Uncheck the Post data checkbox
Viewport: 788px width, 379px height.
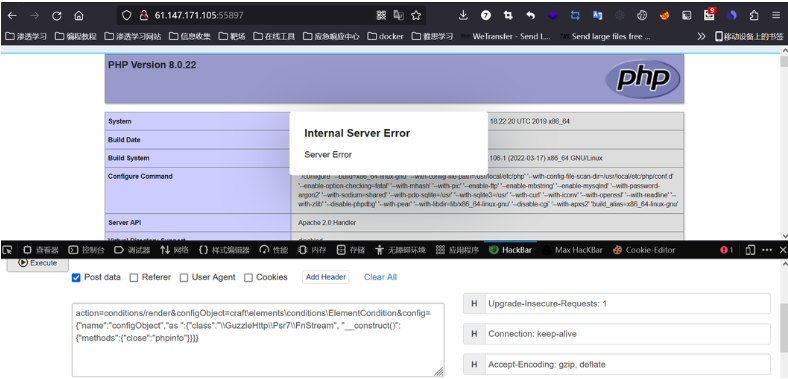click(x=76, y=277)
